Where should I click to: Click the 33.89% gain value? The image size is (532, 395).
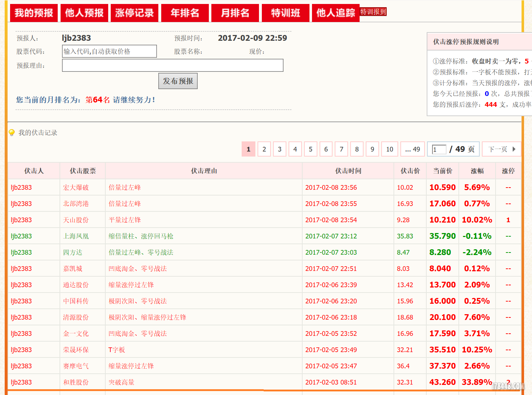pyautogui.click(x=477, y=382)
